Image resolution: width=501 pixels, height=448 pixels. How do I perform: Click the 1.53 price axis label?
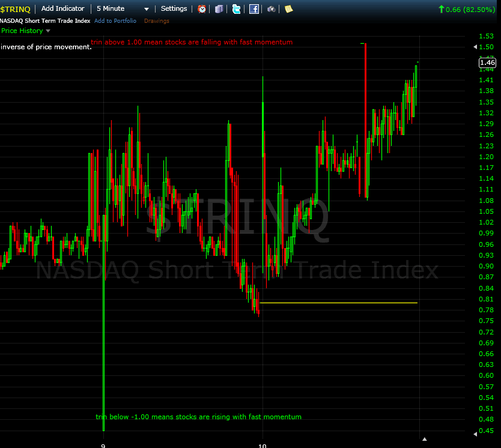click(487, 36)
